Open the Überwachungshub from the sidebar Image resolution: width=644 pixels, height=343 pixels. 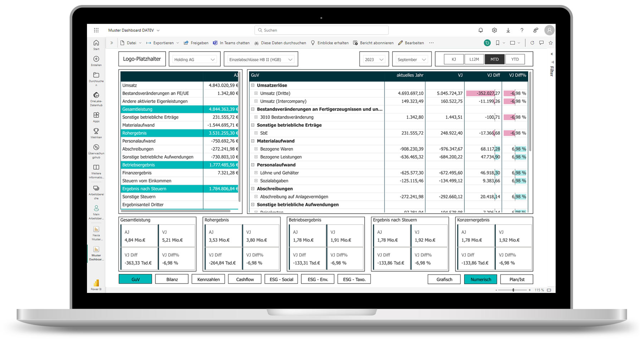(x=96, y=147)
